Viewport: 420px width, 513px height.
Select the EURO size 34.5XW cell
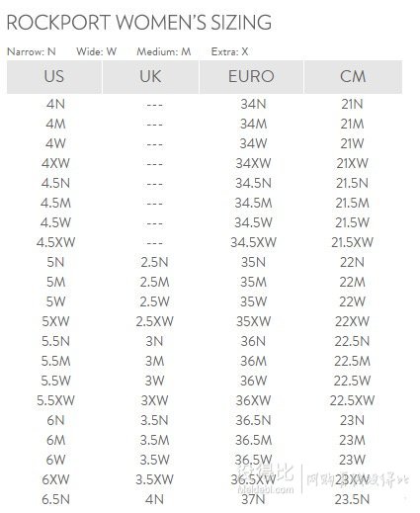[x=253, y=242]
